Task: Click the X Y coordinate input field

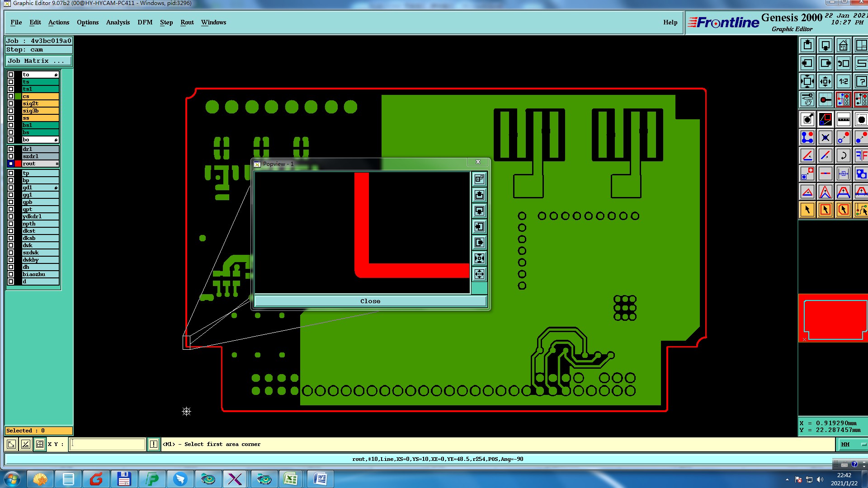Action: (108, 444)
